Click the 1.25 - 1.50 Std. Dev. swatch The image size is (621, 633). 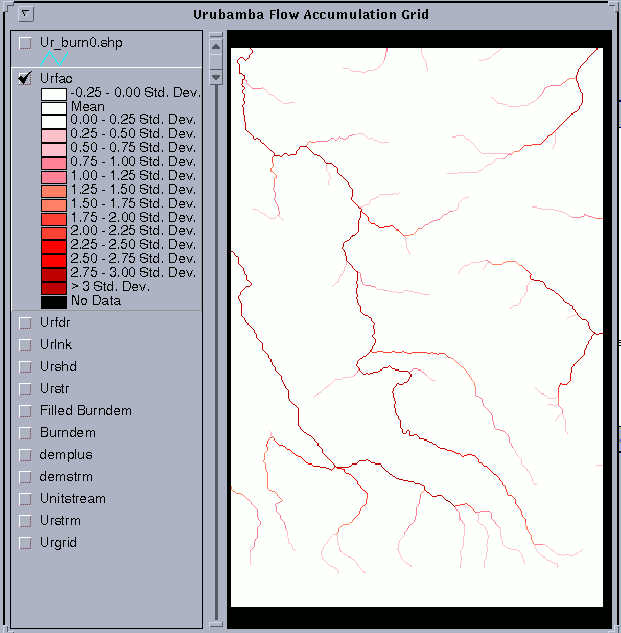(x=53, y=190)
